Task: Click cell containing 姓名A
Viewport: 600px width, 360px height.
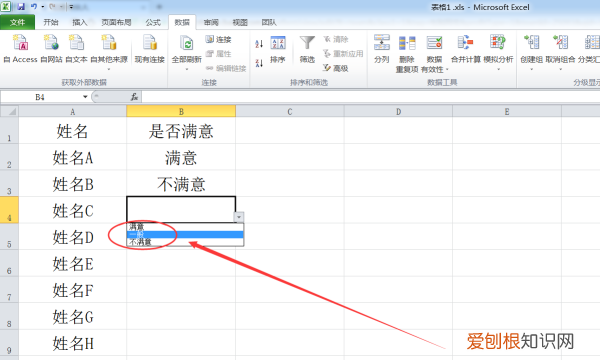Action: click(73, 157)
